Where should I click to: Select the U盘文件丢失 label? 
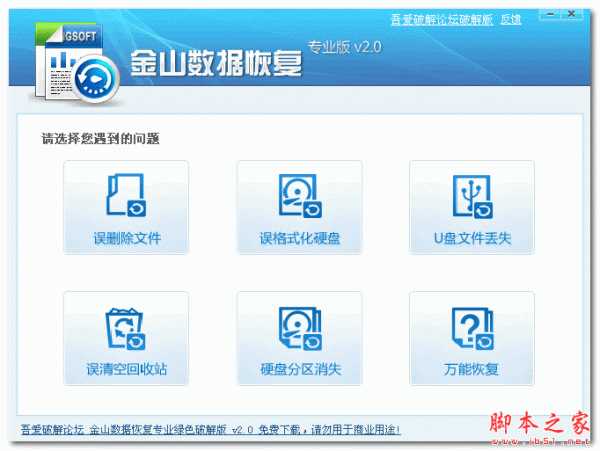point(473,239)
